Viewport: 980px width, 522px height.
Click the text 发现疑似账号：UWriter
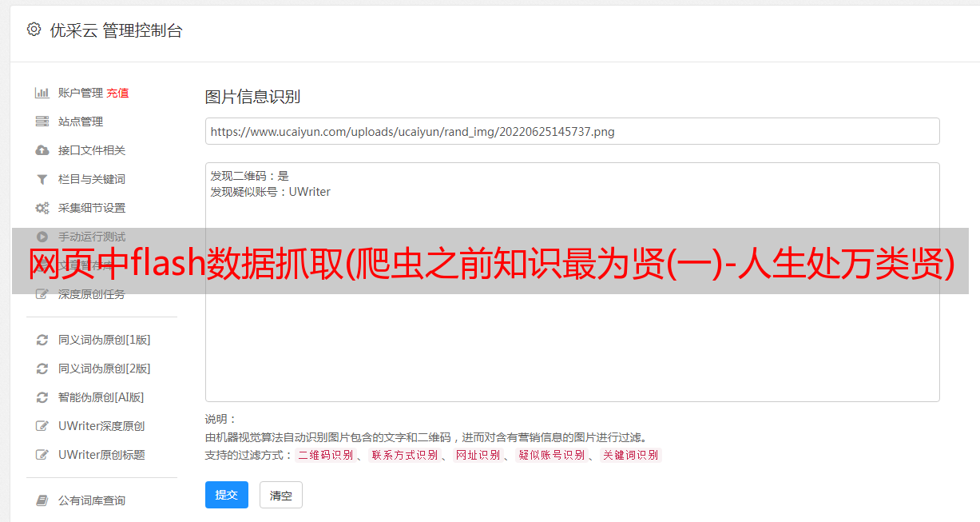(271, 192)
